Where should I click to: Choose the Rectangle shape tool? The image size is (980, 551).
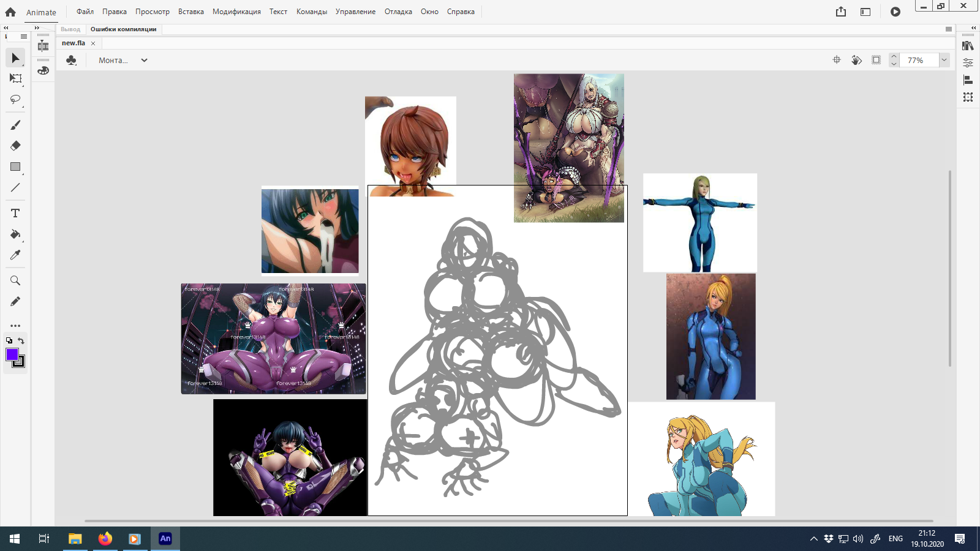pyautogui.click(x=15, y=167)
